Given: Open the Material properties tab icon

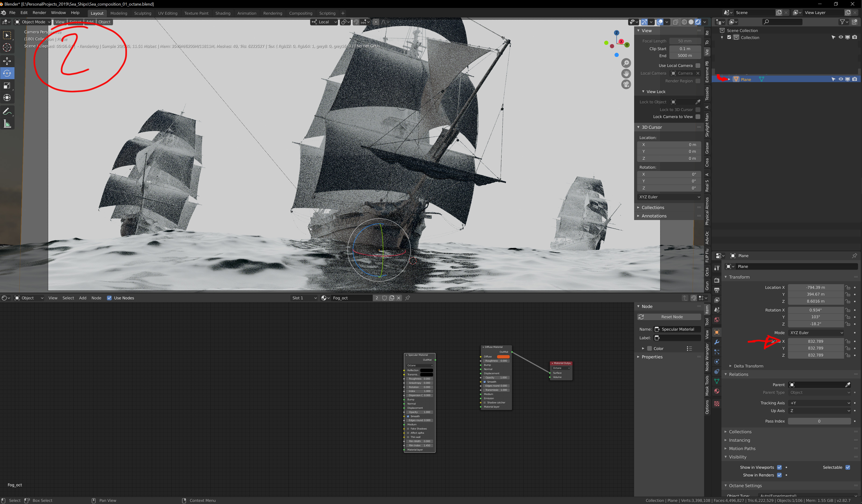Looking at the screenshot, I should pyautogui.click(x=717, y=391).
